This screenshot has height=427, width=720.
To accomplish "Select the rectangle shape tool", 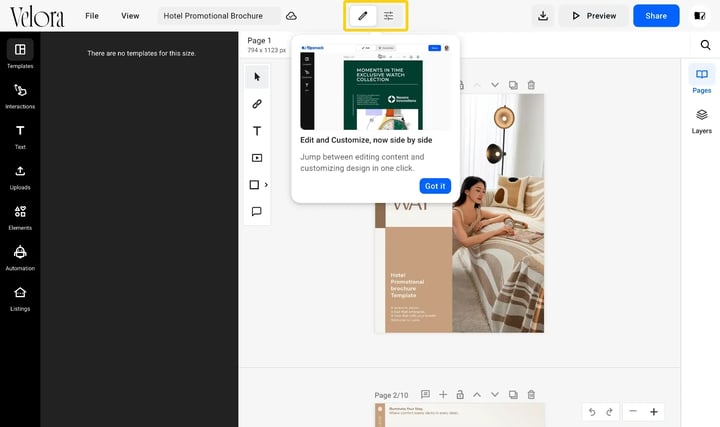I will pyautogui.click(x=254, y=185).
